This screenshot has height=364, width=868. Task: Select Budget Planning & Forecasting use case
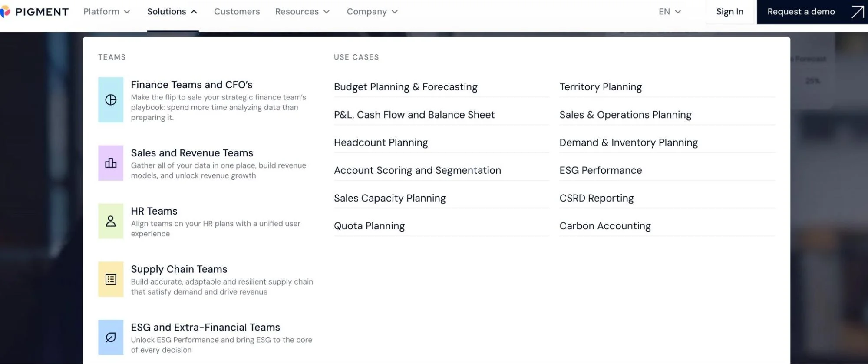406,87
